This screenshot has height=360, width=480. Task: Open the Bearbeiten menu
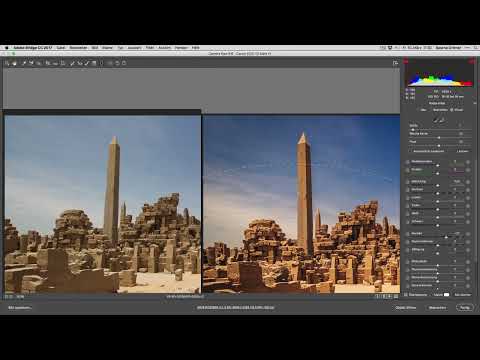tap(78, 48)
